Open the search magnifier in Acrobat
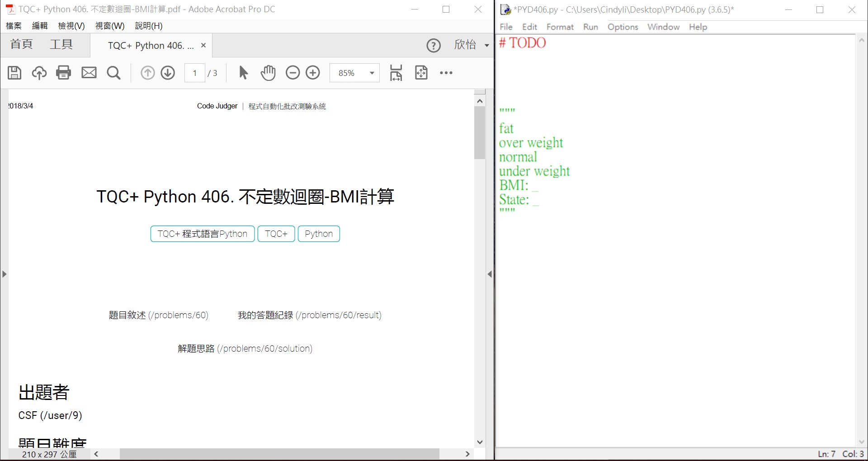 (113, 73)
